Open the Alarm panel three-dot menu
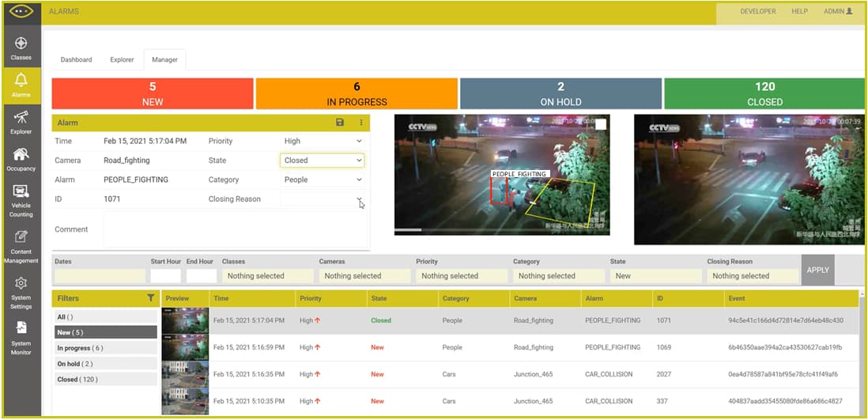The height and width of the screenshot is (420, 868). click(x=361, y=123)
